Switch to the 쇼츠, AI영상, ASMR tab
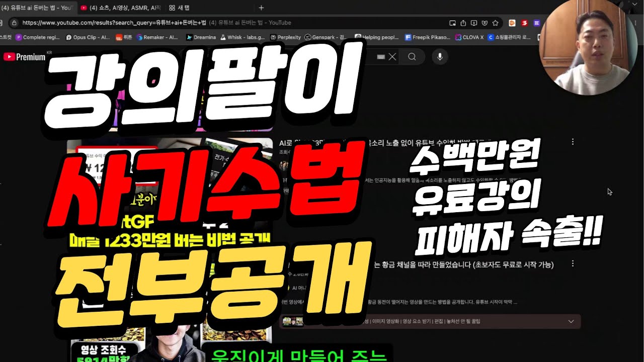The image size is (644, 362). [x=121, y=8]
